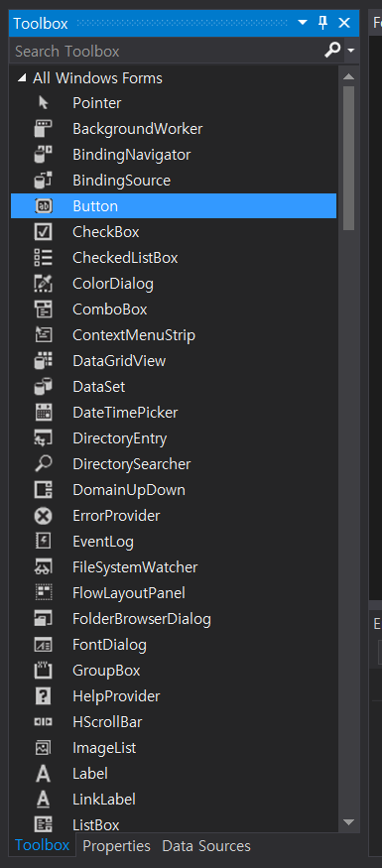Choose the BindingSource icon
382x868 pixels.
[44, 181]
